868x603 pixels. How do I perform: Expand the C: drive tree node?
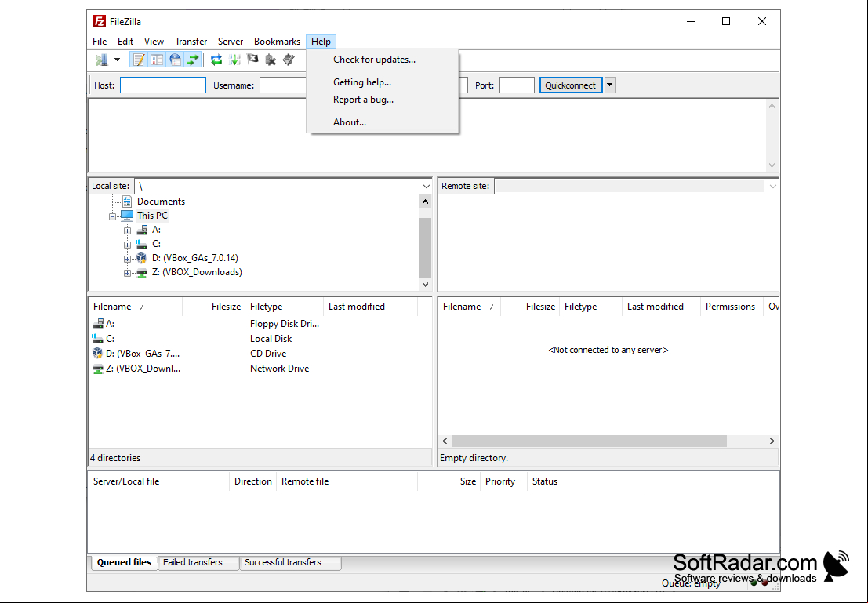[x=127, y=245]
